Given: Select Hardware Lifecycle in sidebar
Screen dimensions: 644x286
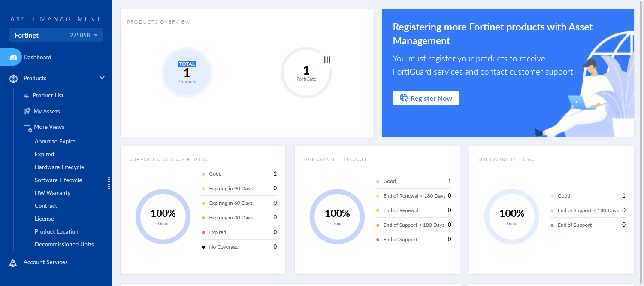Looking at the screenshot, I should pyautogui.click(x=59, y=167).
